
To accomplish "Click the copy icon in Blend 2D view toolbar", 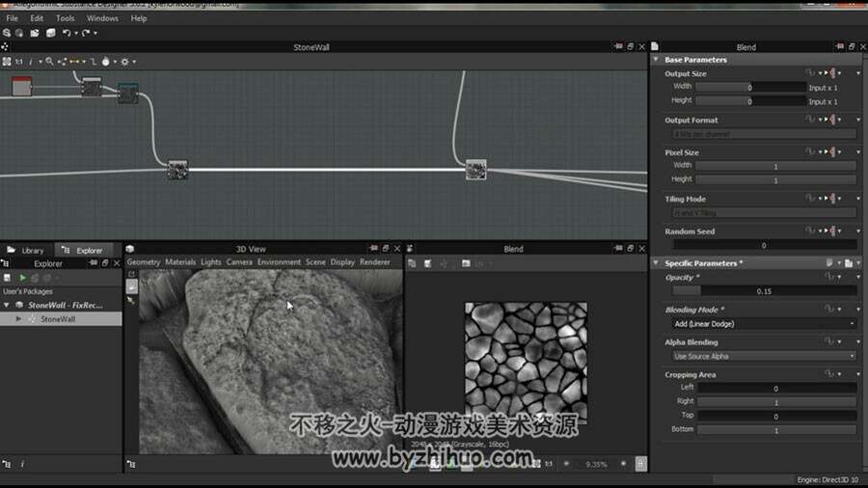I will tap(411, 264).
